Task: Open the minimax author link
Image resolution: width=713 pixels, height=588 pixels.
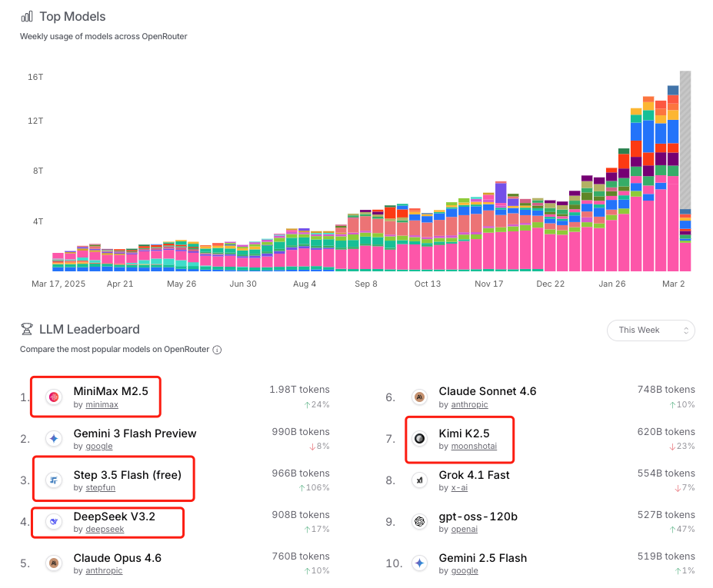Action: pyautogui.click(x=101, y=404)
